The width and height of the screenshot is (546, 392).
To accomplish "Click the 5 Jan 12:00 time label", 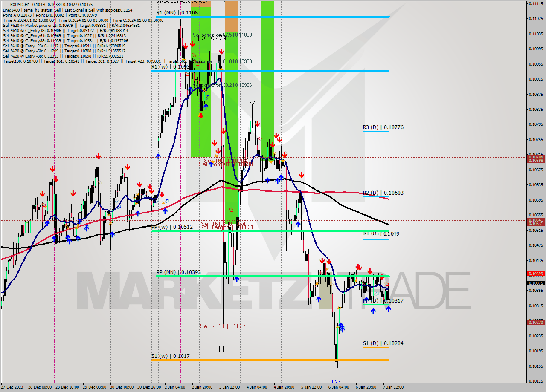I will (x=312, y=387).
